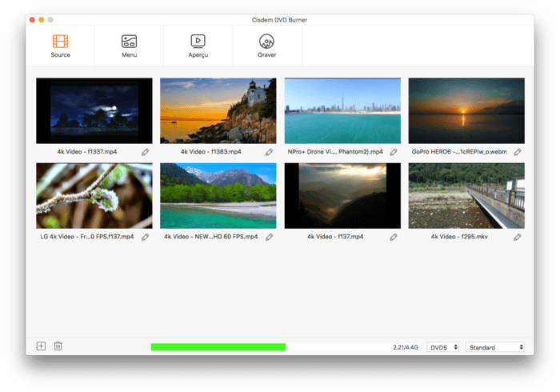Click pencil icon beside GoPro HERO6 webm
Viewport: 560px width, 392px height.
coord(518,152)
